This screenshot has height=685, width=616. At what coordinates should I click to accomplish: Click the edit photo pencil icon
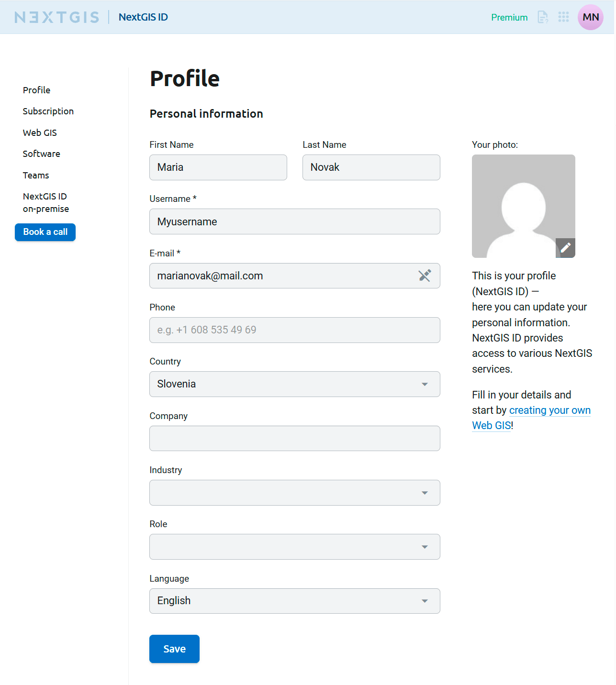pos(565,248)
